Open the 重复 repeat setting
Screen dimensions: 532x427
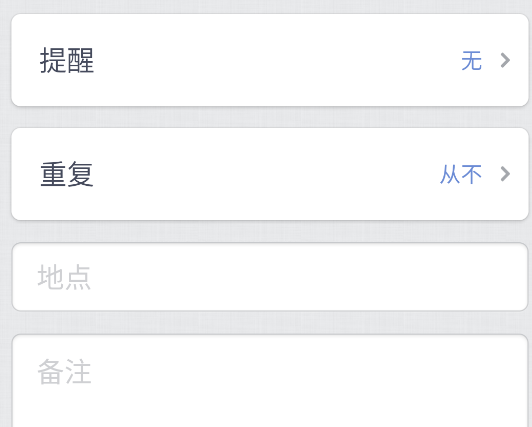pyautogui.click(x=270, y=174)
